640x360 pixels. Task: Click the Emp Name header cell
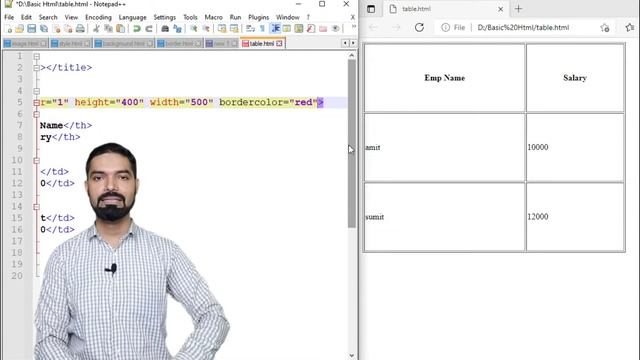444,78
